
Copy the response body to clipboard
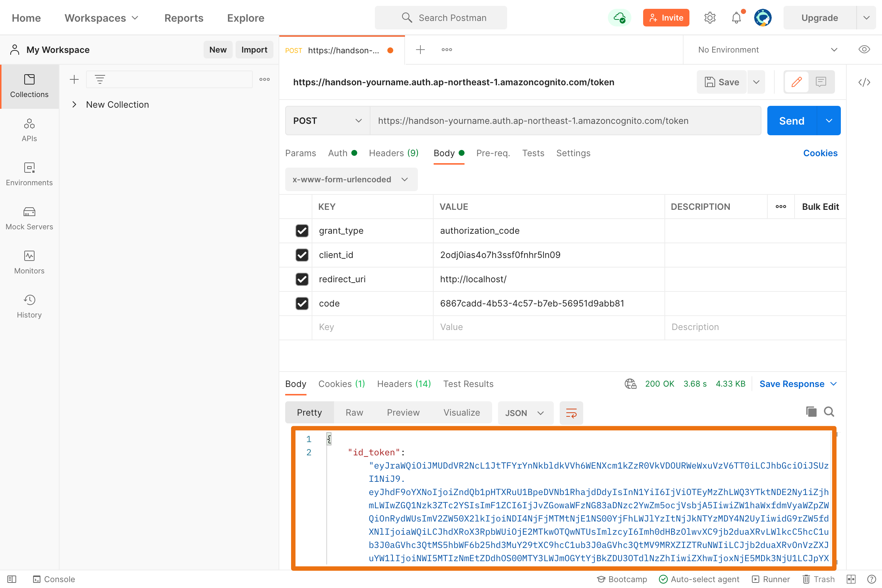coord(811,412)
